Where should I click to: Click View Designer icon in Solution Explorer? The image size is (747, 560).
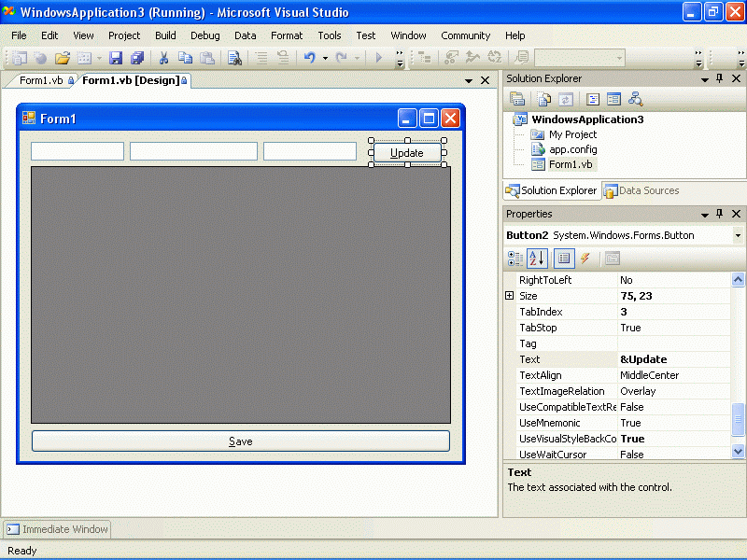coord(613,99)
